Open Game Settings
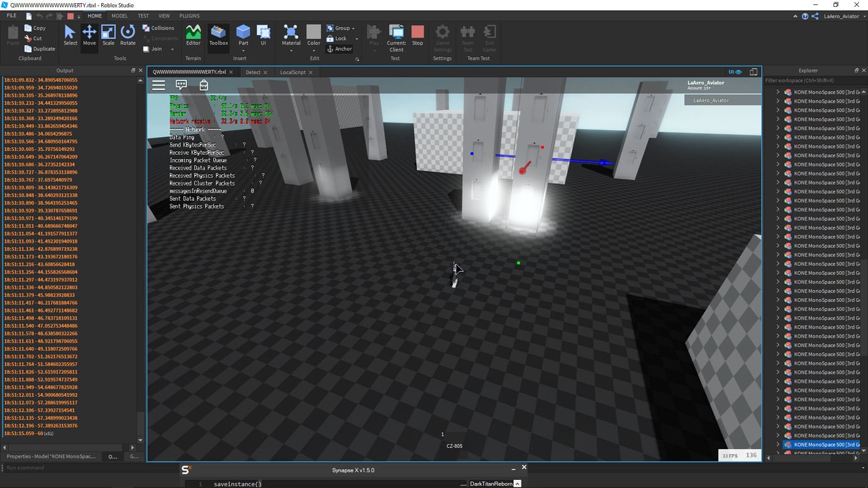The height and width of the screenshot is (488, 868). click(442, 38)
